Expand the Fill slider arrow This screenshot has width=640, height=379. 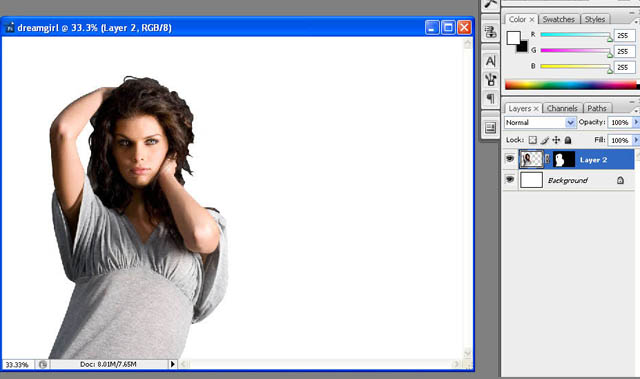point(636,140)
